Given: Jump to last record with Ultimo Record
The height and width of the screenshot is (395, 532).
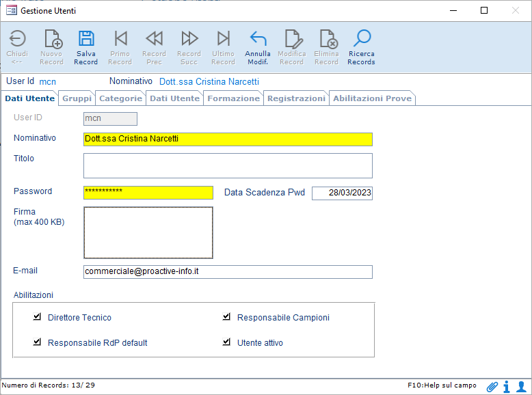Looking at the screenshot, I should tap(224, 38).
